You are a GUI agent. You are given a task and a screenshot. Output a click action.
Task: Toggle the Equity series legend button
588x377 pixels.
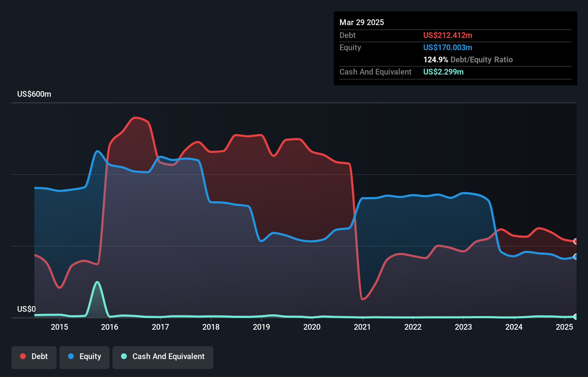[x=85, y=357]
